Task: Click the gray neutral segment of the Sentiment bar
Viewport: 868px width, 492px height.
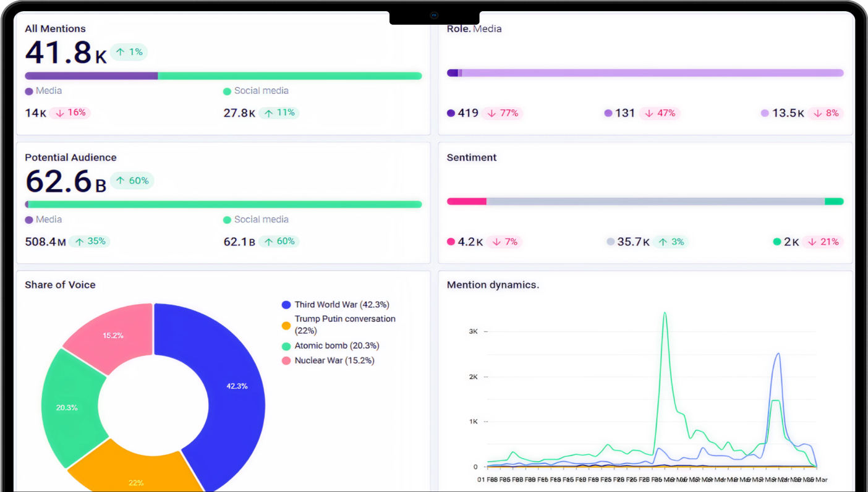Action: [x=655, y=201]
